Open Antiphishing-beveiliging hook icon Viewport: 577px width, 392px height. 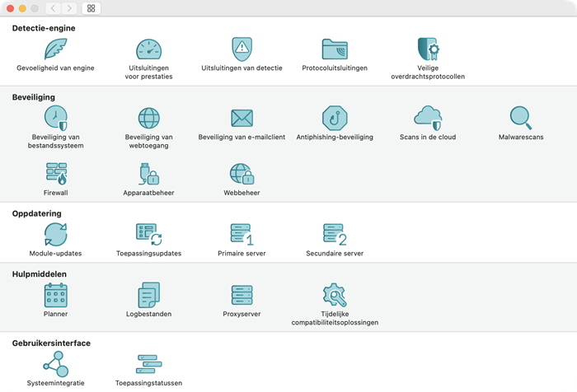tap(335, 118)
